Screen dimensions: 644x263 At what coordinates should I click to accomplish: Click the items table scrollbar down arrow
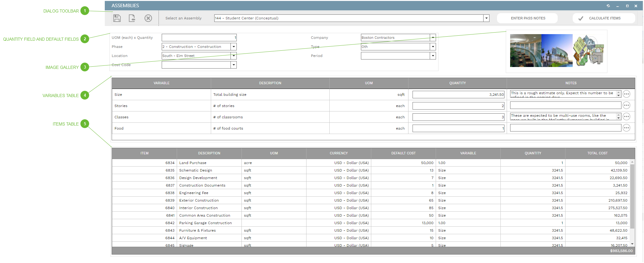click(x=632, y=244)
